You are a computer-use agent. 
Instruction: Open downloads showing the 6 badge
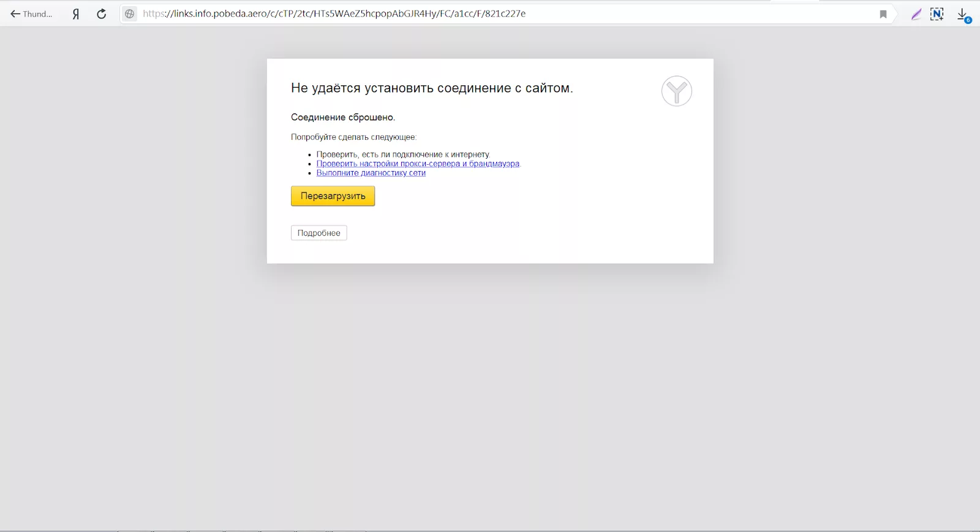click(x=963, y=15)
